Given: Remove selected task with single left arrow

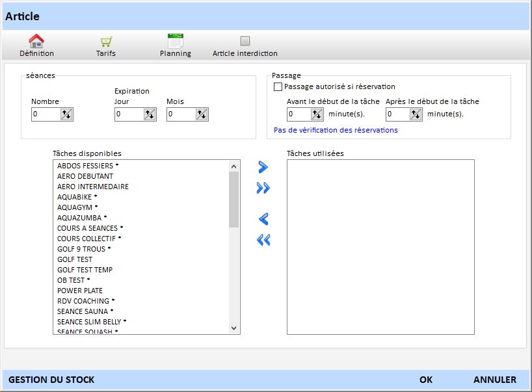Looking at the screenshot, I should pyautogui.click(x=263, y=219).
